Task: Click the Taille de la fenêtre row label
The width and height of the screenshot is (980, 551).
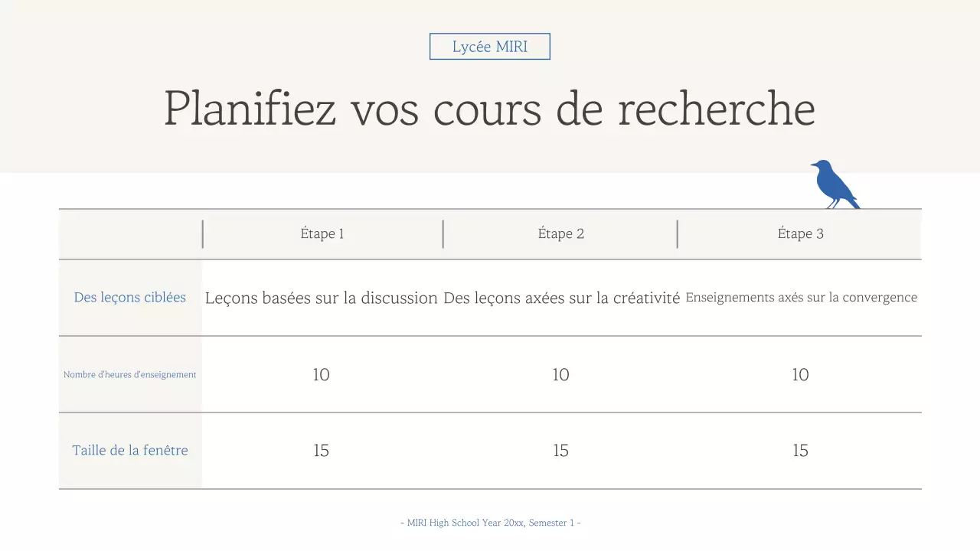Action: [130, 450]
